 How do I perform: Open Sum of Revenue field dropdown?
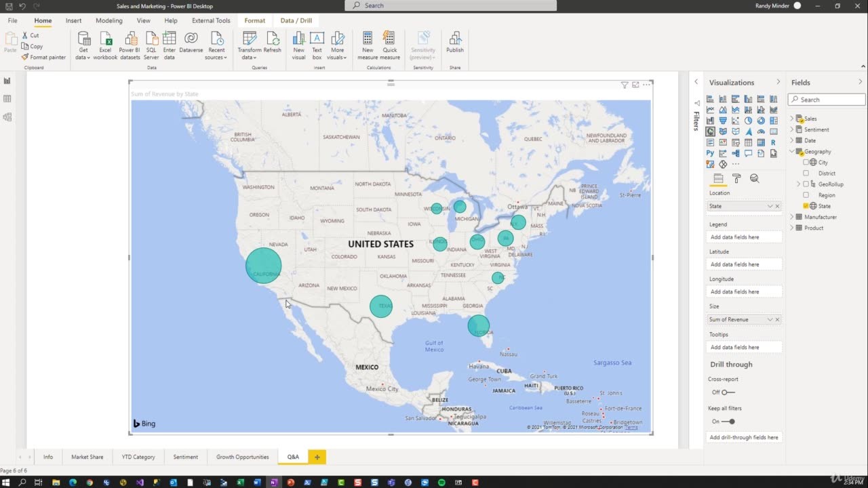click(770, 319)
